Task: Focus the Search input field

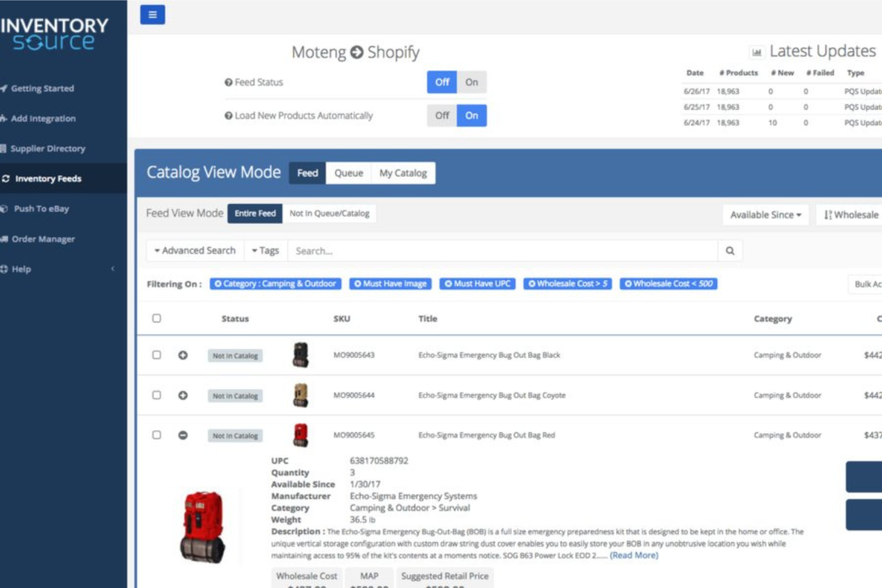Action: (x=503, y=251)
